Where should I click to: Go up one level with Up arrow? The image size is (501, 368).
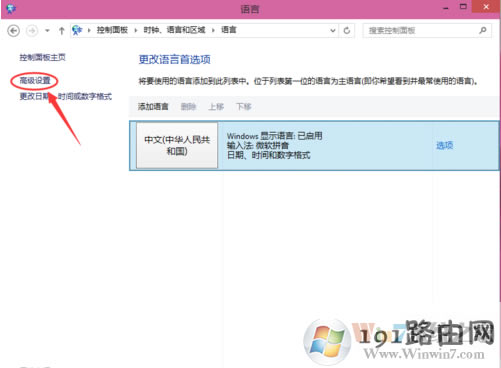pyautogui.click(x=61, y=31)
